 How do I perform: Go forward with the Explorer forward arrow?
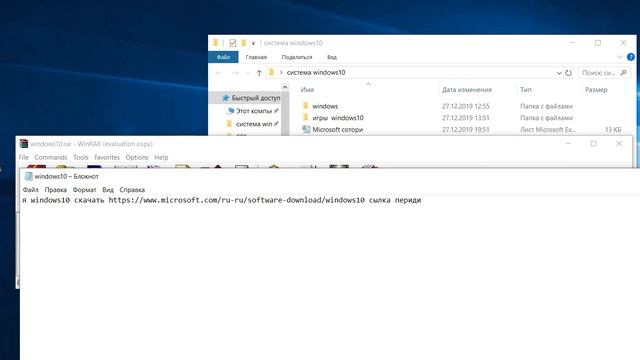pyautogui.click(x=235, y=73)
